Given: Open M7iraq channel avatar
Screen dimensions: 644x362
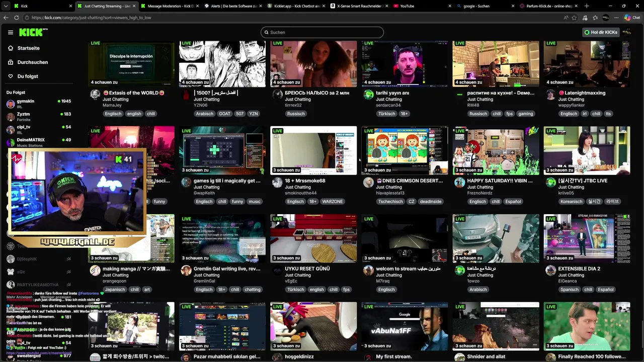Looking at the screenshot, I should tap(369, 270).
